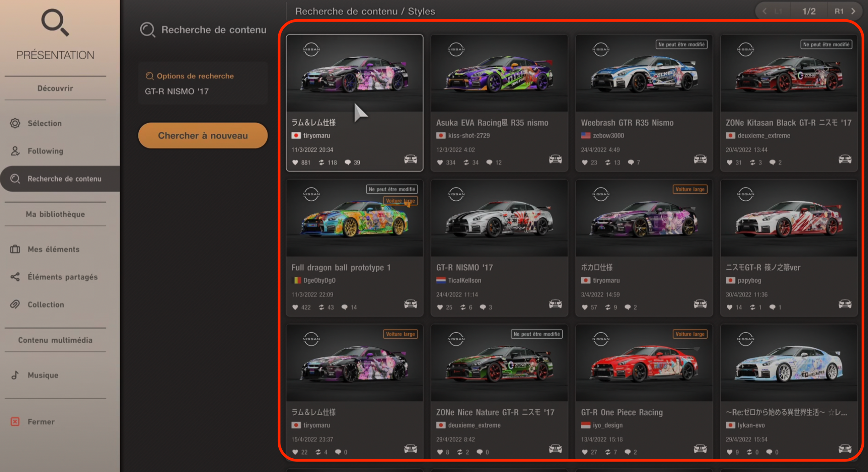Click the car icon on Full dragon ball card
The image size is (868, 472).
[411, 304]
